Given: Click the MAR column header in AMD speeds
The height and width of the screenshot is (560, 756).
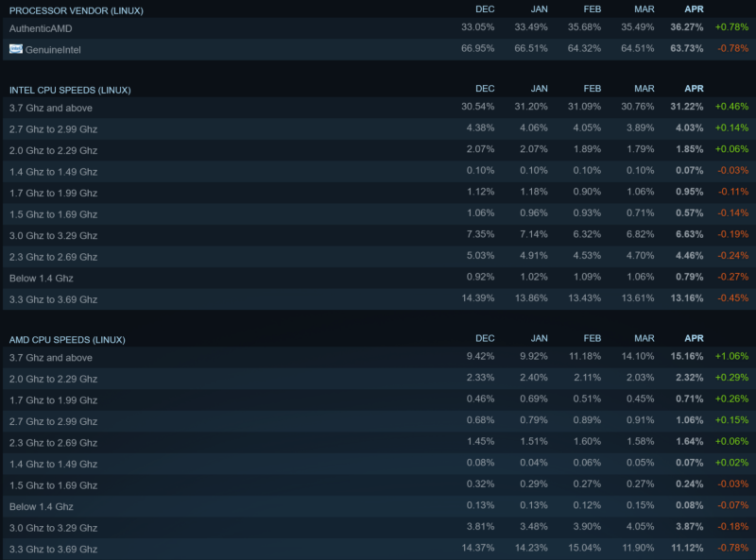Looking at the screenshot, I should (x=644, y=338).
